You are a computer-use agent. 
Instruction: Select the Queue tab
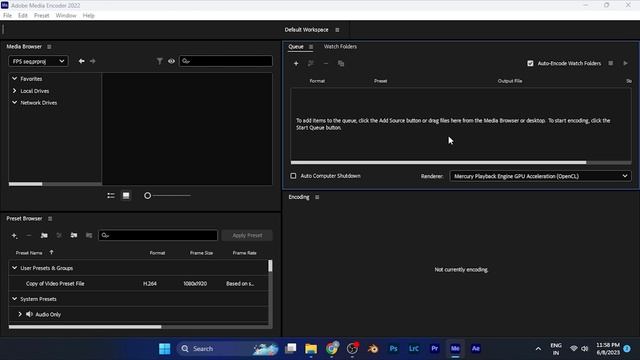tap(296, 47)
